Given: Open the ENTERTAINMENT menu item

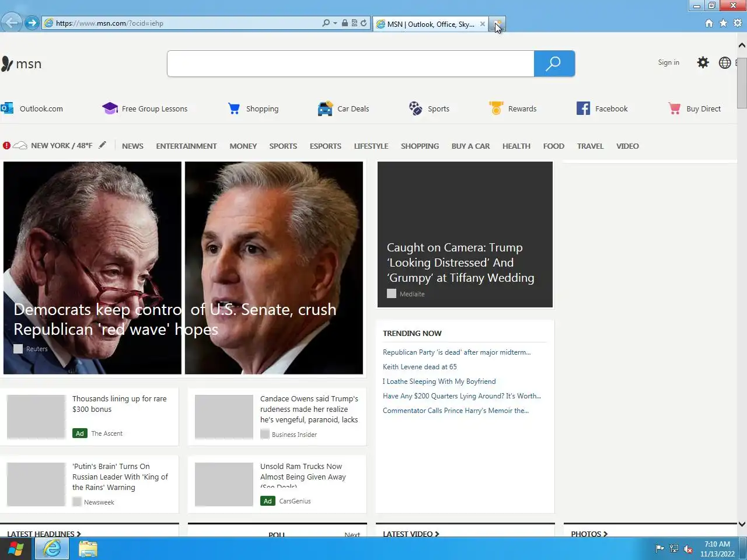Looking at the screenshot, I should tap(186, 146).
